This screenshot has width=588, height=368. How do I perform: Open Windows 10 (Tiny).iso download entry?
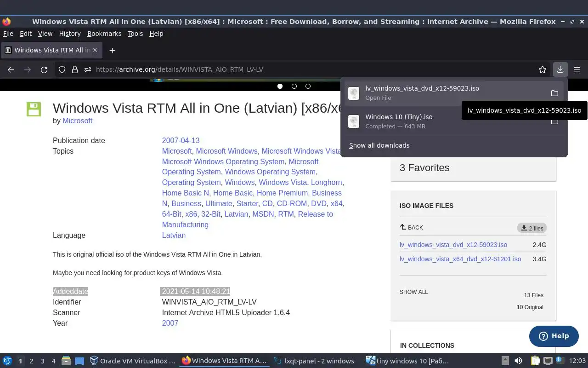pos(448,121)
